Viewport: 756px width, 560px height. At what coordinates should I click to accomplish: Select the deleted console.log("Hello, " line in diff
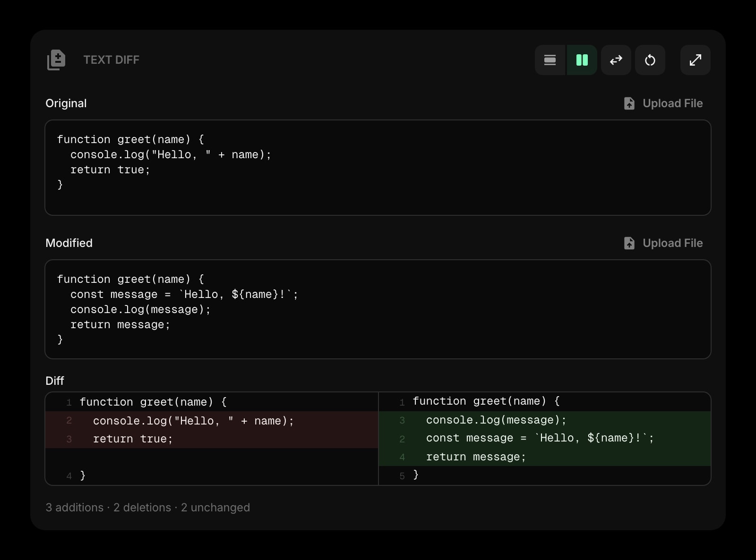click(193, 421)
